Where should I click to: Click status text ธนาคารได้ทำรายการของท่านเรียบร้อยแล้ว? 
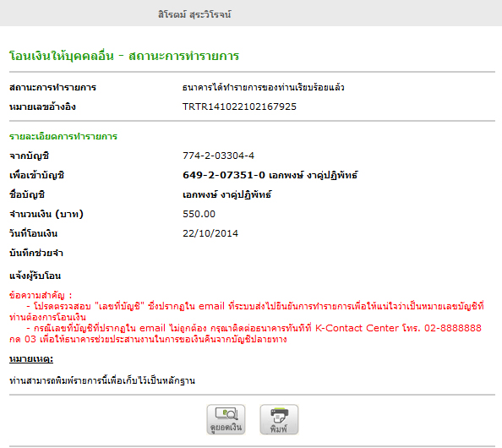click(x=263, y=87)
